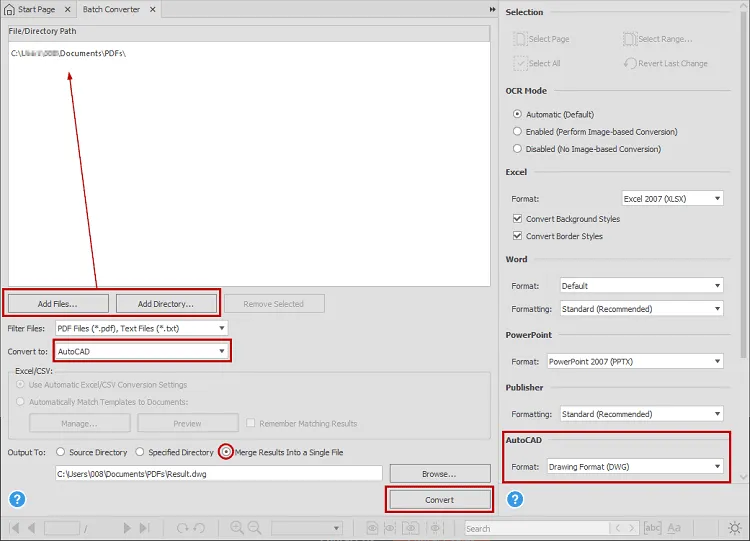Image resolution: width=750 pixels, height=541 pixels.
Task: Go to next page icon
Action: (x=127, y=528)
